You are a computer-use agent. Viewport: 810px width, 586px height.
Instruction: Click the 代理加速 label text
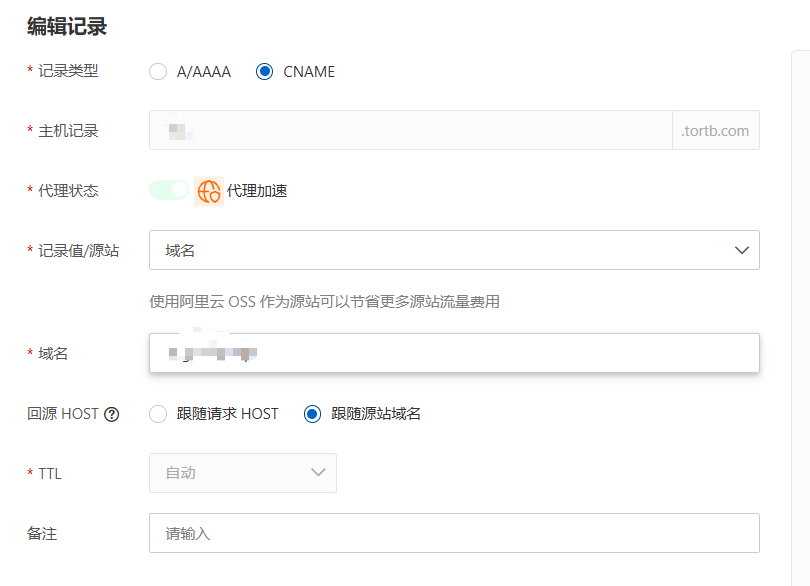[x=257, y=191]
